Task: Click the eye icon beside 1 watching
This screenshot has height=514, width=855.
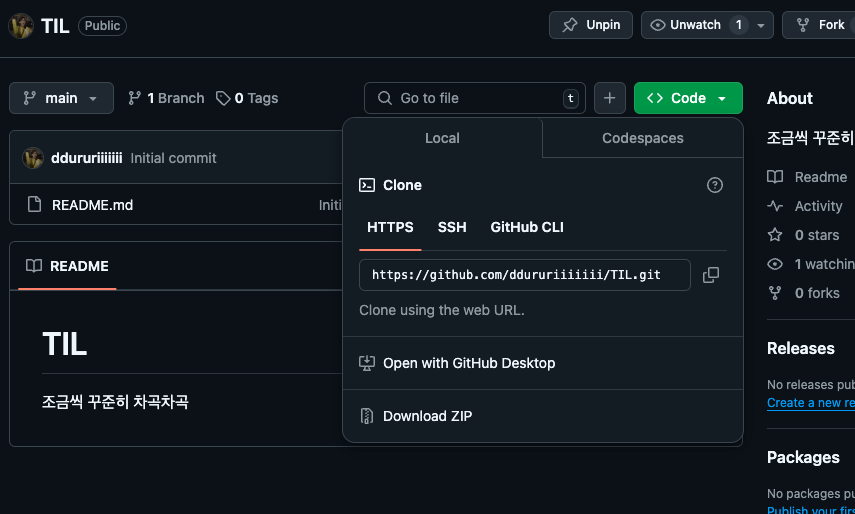Action: point(775,264)
